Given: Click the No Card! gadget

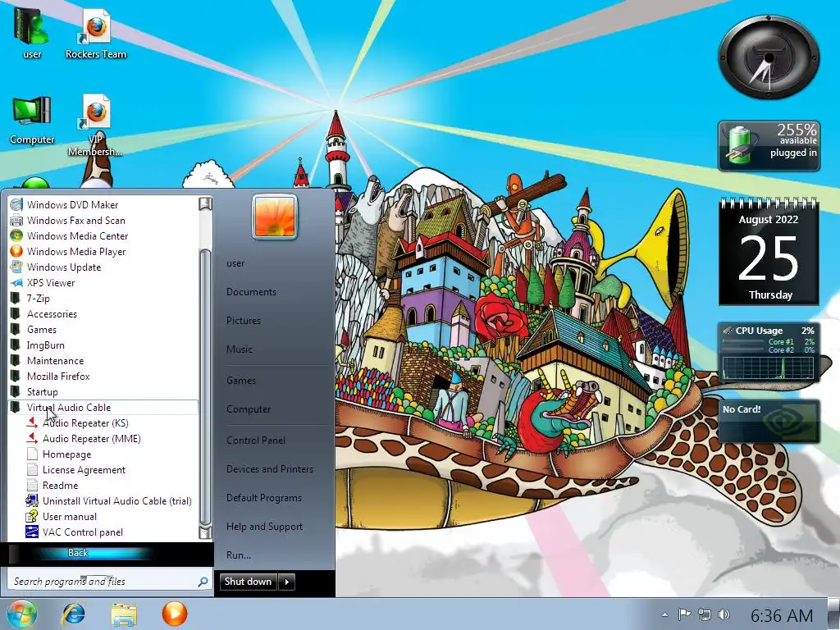Looking at the screenshot, I should [769, 422].
